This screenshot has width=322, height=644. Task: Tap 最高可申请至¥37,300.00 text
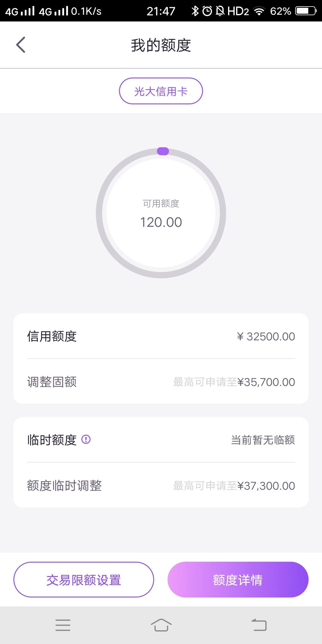pyautogui.click(x=234, y=486)
